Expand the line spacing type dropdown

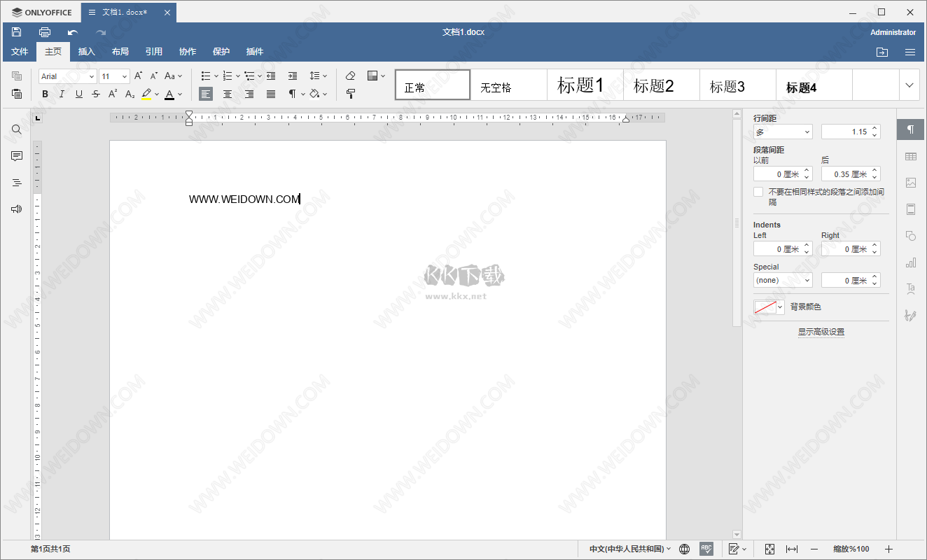click(783, 132)
